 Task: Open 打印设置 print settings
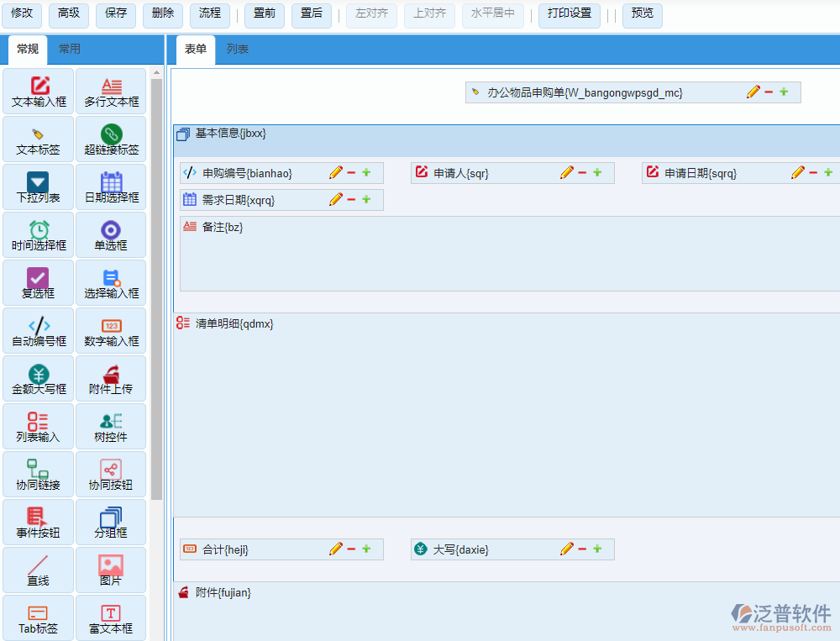point(569,14)
